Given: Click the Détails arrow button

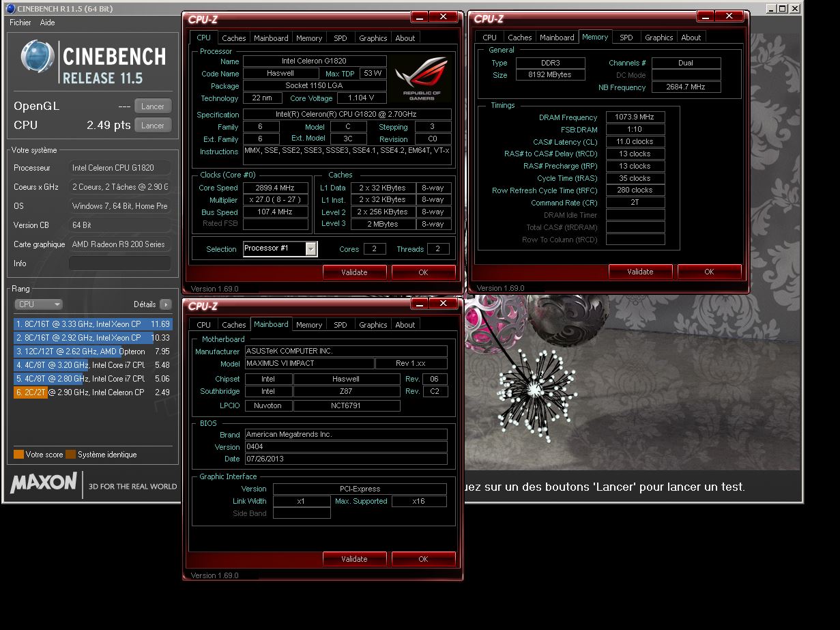Looking at the screenshot, I should pyautogui.click(x=166, y=304).
